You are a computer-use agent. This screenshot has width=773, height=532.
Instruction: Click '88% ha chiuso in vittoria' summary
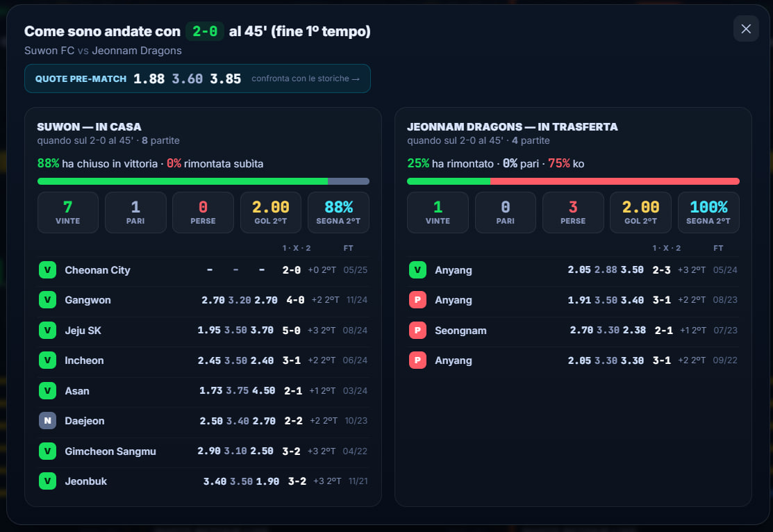point(98,164)
